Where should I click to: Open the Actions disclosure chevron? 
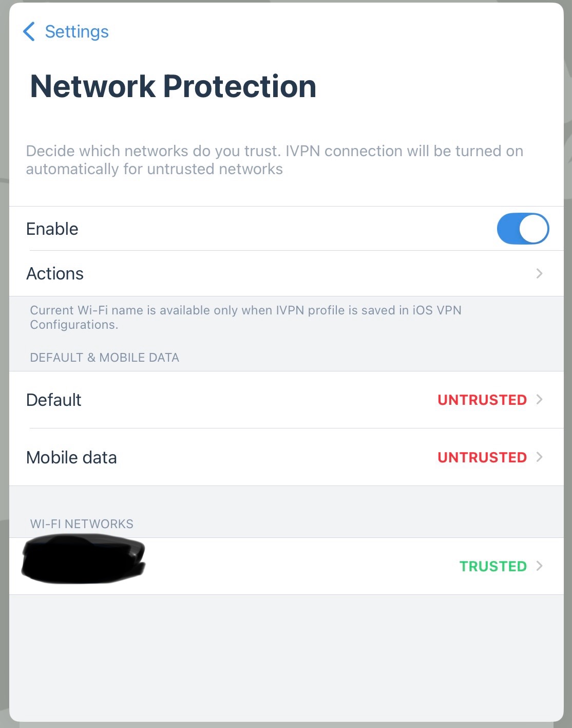pyautogui.click(x=540, y=274)
